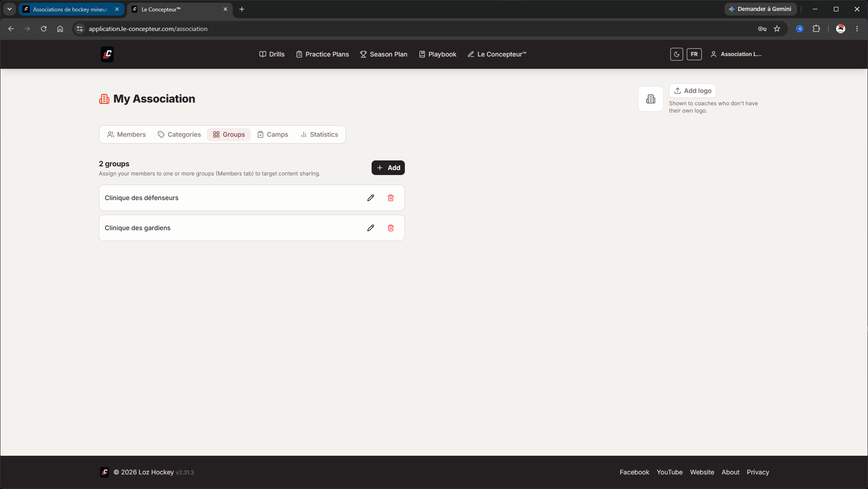Screen dimensions: 868x489
Task: Switch to the Members tab
Action: (x=127, y=134)
